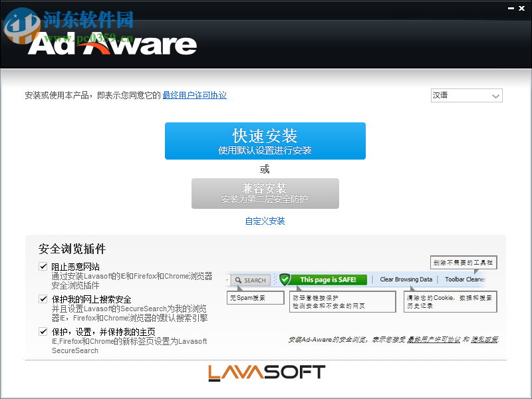This screenshot has height=399, width=532.
Task: Open 自定义安装 link
Action: 265,220
